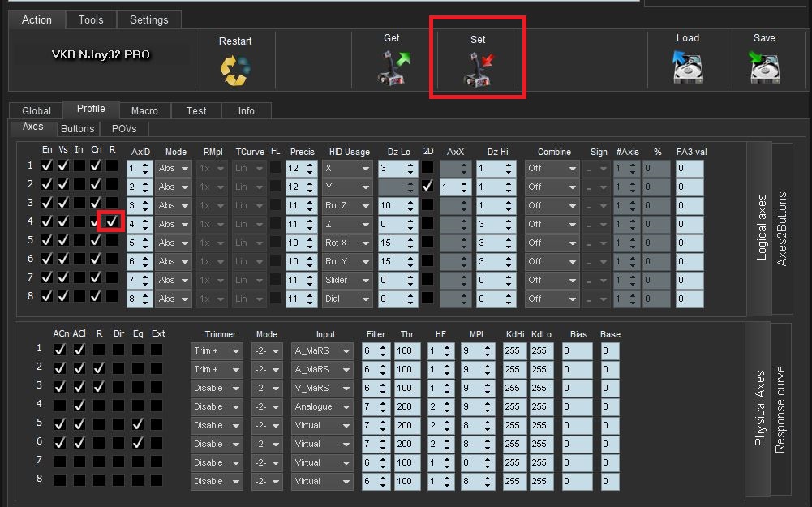The width and height of the screenshot is (812, 507).
Task: Click the Get joystick icon
Action: pos(393,67)
